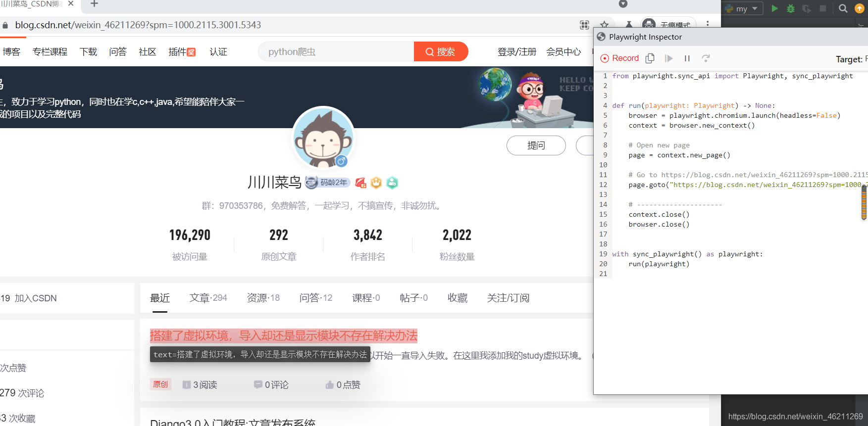Screen dimensions: 868x426
Task: Click the 0评论 comment icon
Action: 258,384
